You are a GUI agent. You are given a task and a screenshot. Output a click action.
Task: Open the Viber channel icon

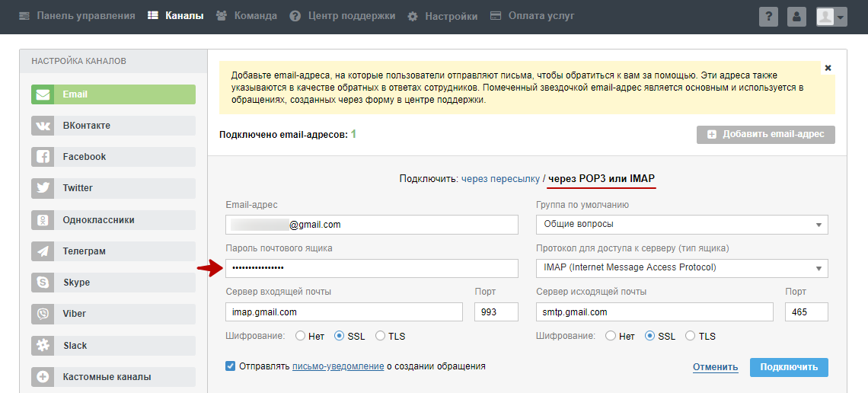click(43, 314)
